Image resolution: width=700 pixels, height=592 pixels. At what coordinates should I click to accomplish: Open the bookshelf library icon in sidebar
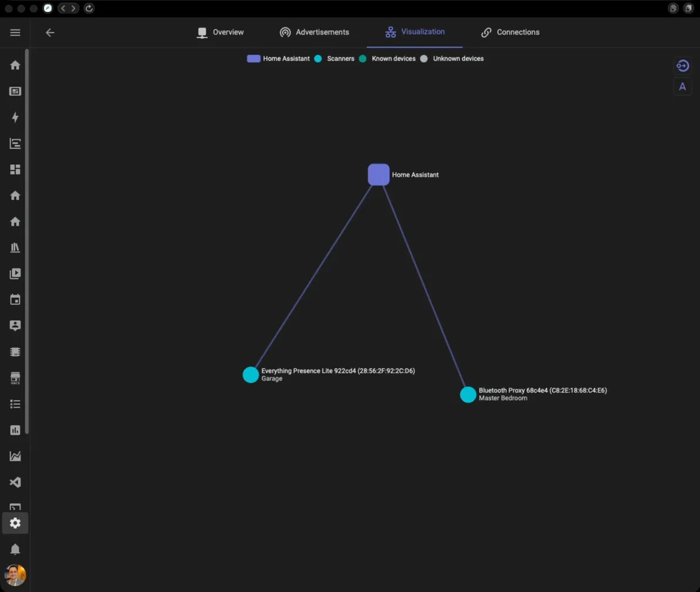(x=15, y=247)
